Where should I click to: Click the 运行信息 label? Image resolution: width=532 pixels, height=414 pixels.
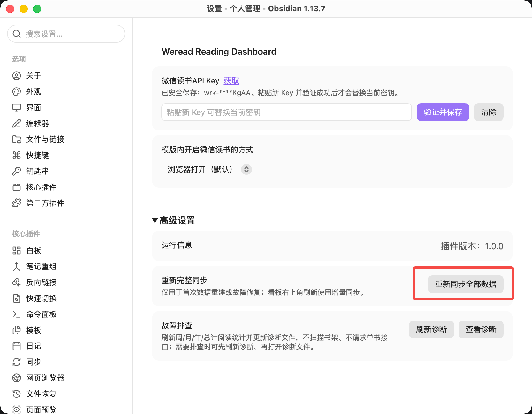point(177,245)
